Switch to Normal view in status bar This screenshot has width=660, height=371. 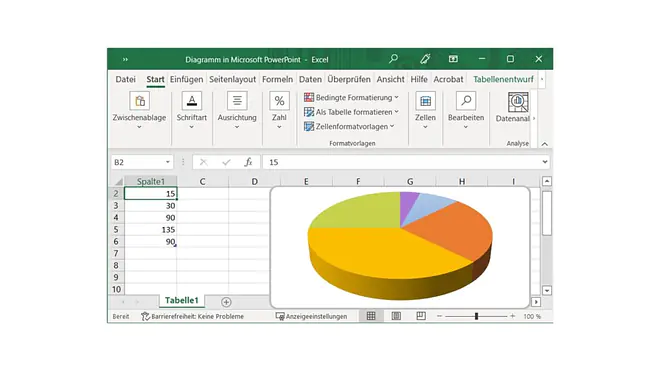click(x=371, y=316)
